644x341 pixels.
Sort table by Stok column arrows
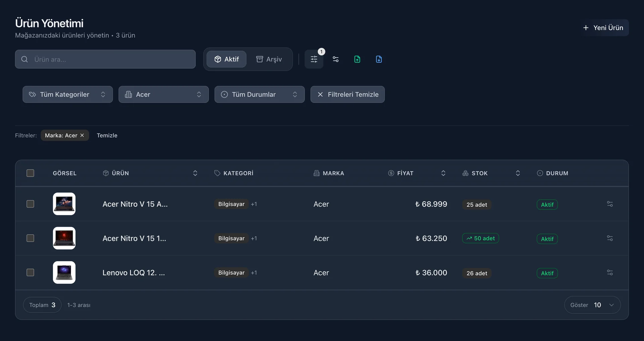point(518,173)
